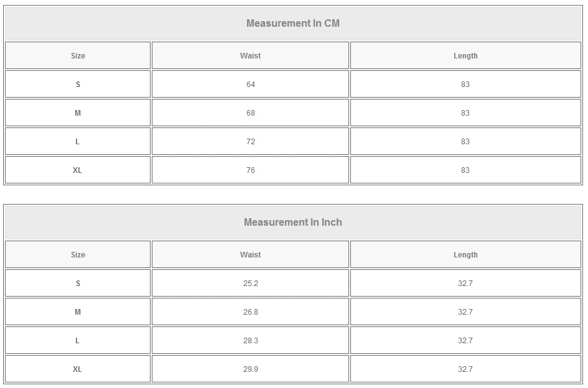
Task: Click the 'Measurement In CM' table title
Action: coord(293,24)
